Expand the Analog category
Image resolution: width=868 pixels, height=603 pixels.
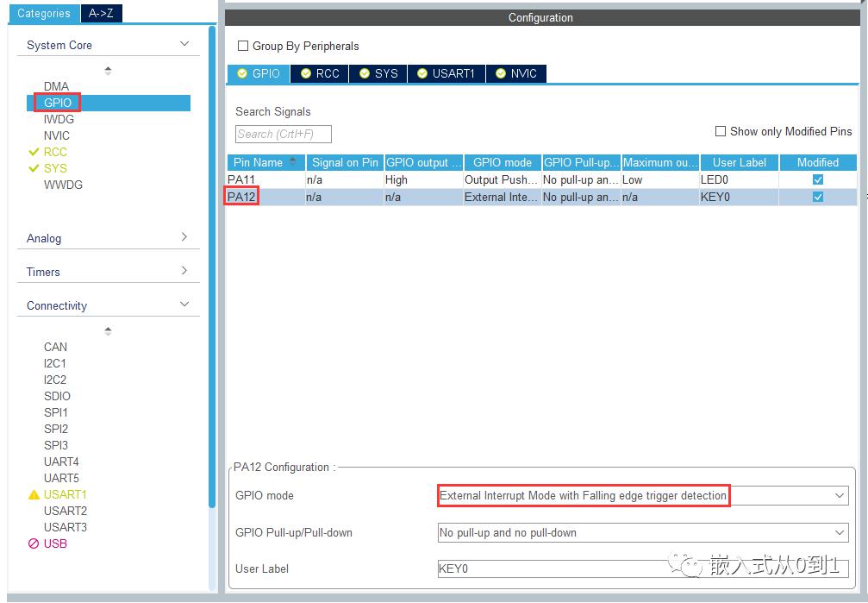[x=185, y=237]
